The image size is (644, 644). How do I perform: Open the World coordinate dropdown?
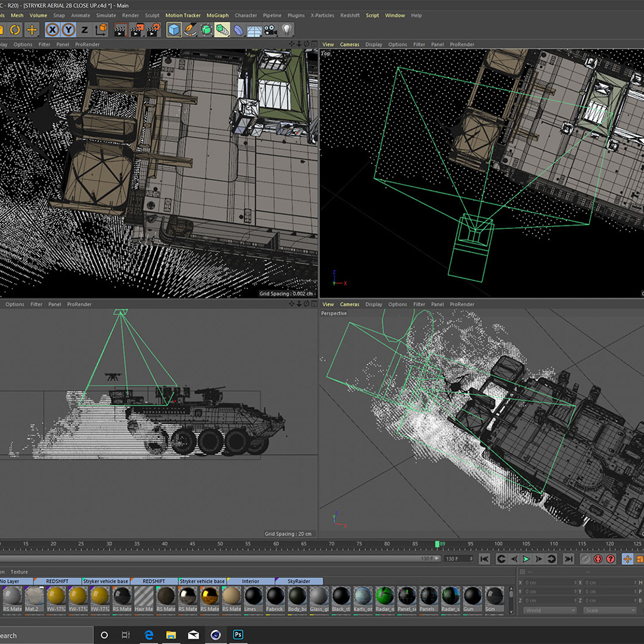click(x=550, y=611)
